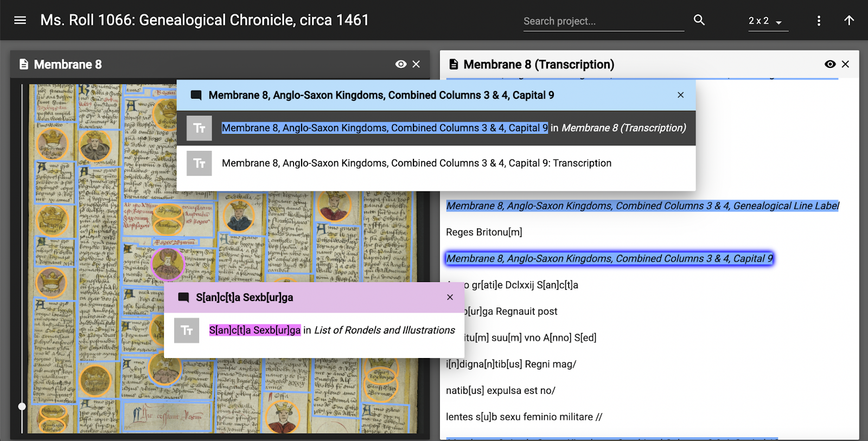Image resolution: width=868 pixels, height=441 pixels.
Task: Click 'Reges Britonu[m]' transcription text
Action: pos(484,232)
